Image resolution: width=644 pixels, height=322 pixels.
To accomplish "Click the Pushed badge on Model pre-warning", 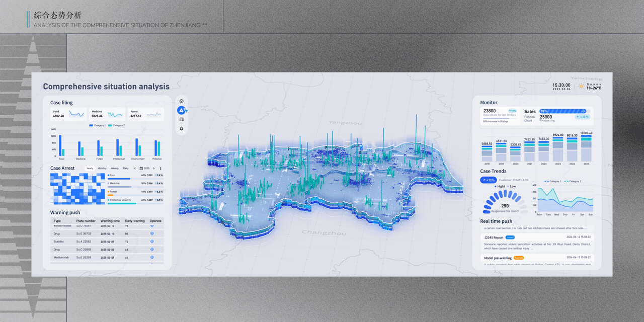I will pyautogui.click(x=519, y=258).
